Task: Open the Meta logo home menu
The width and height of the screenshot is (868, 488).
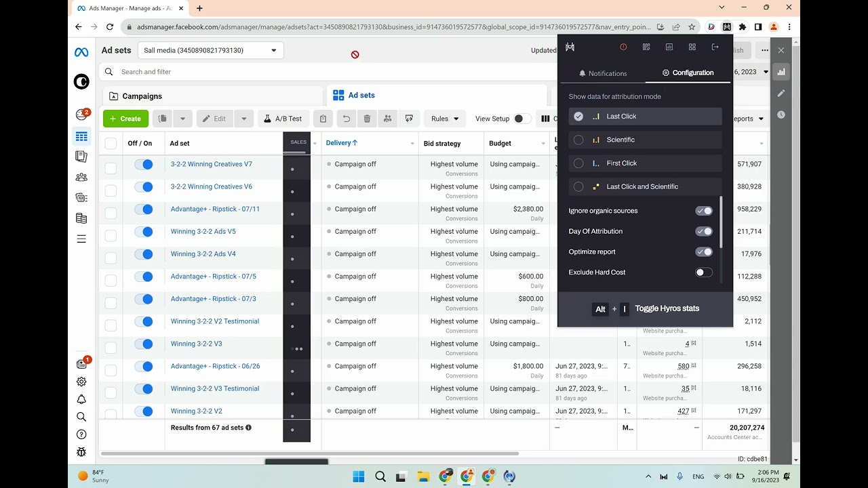Action: [x=81, y=52]
